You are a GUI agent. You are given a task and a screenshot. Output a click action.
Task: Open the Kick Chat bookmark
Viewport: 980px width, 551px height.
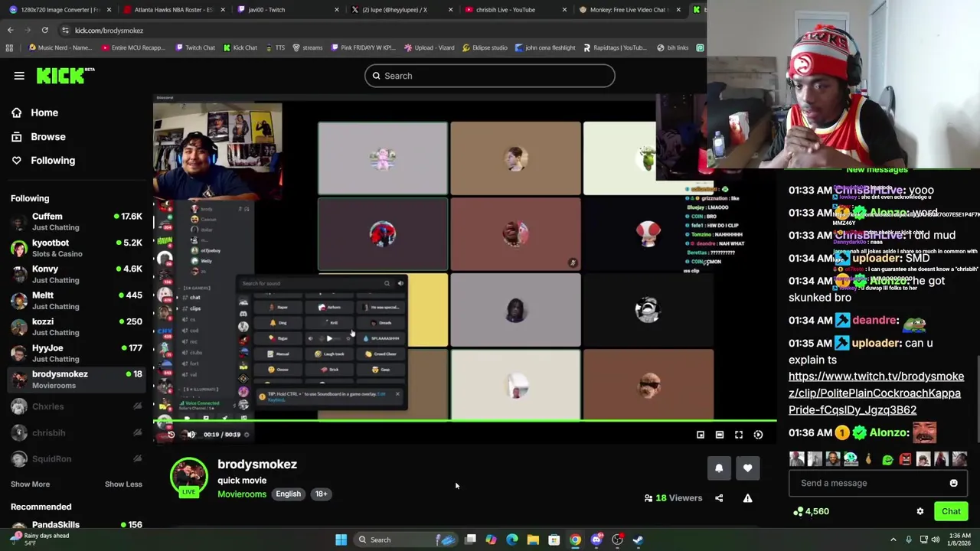click(240, 47)
